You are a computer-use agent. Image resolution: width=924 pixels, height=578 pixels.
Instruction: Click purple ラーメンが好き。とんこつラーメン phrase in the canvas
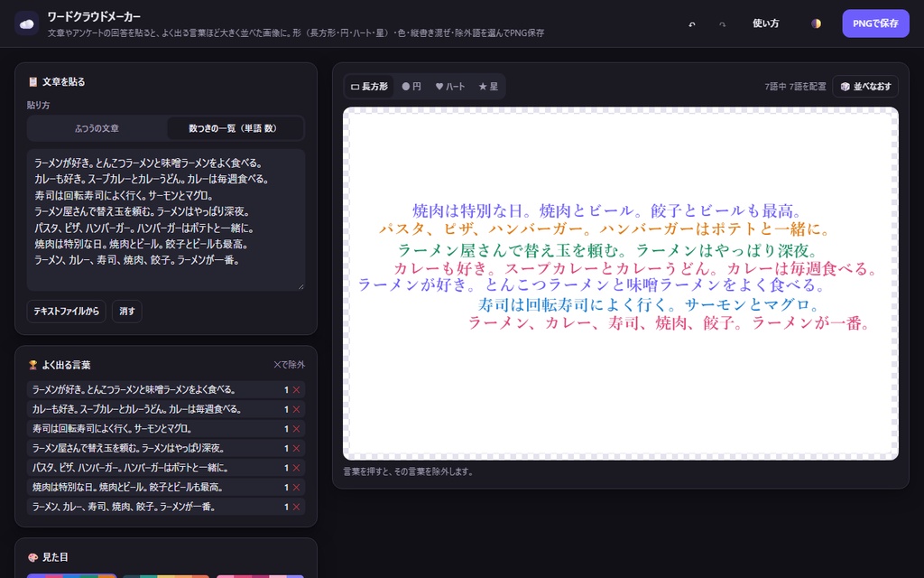591,285
